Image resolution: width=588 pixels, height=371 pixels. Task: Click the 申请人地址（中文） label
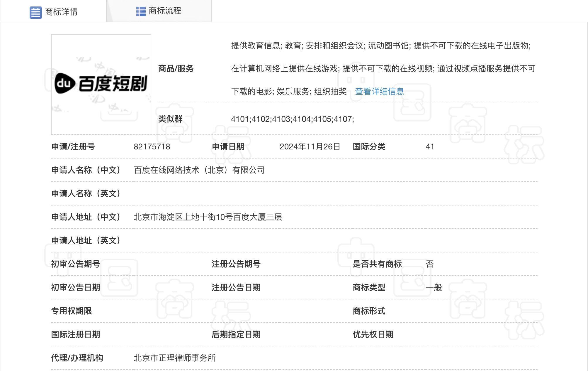86,217
